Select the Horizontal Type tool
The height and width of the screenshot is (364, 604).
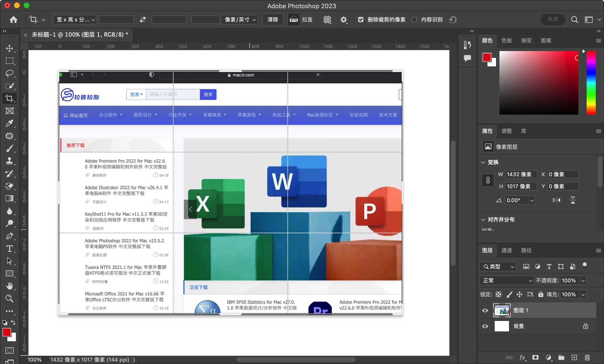click(9, 249)
